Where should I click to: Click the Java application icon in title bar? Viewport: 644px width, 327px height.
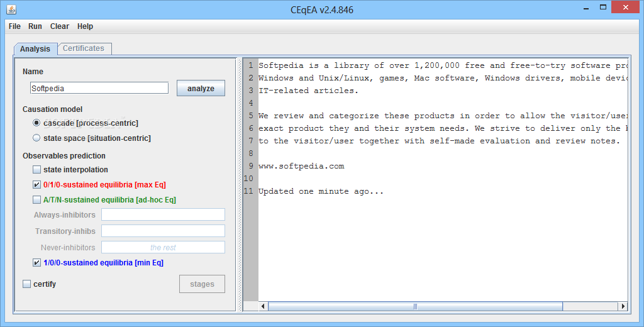point(11,9)
